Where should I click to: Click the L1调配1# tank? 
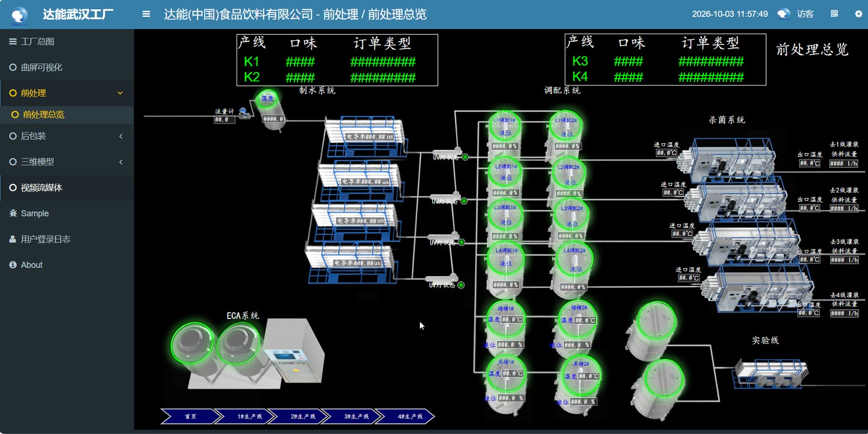(505, 132)
